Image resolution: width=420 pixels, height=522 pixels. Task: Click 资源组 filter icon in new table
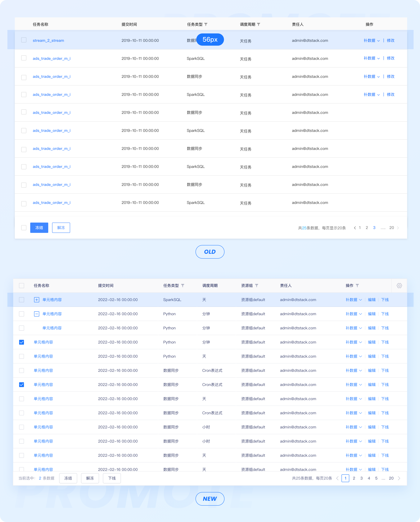(257, 285)
